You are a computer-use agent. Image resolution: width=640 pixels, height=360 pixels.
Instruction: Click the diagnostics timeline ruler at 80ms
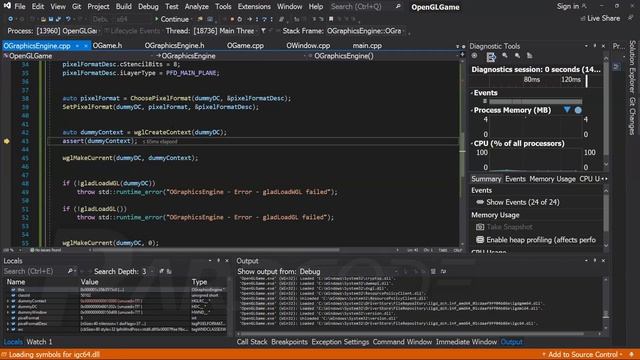tap(531, 80)
